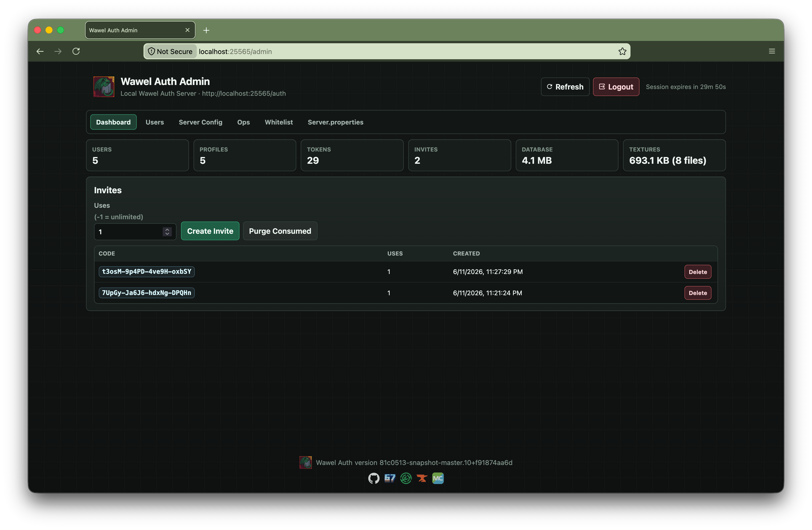Delete the invite t3osM-9p4PD-4ve9H-oxbSY
812x530 pixels.
tap(697, 272)
